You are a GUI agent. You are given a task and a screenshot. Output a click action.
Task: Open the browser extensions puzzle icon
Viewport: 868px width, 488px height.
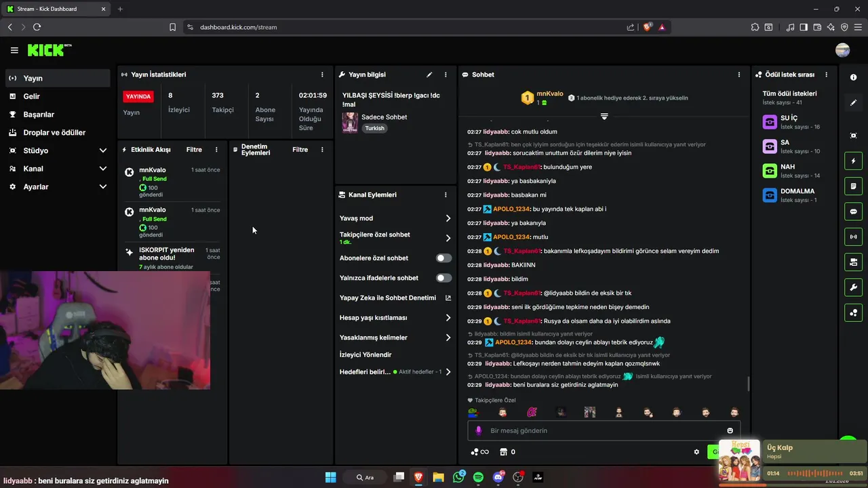(755, 27)
